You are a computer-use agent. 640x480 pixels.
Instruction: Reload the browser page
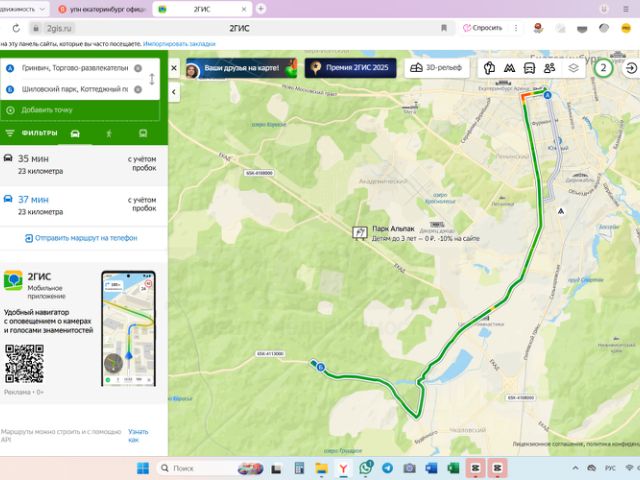tap(16, 28)
